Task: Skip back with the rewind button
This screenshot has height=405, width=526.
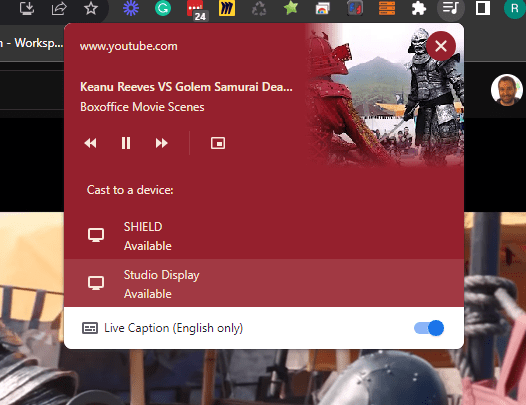Action: click(x=91, y=143)
